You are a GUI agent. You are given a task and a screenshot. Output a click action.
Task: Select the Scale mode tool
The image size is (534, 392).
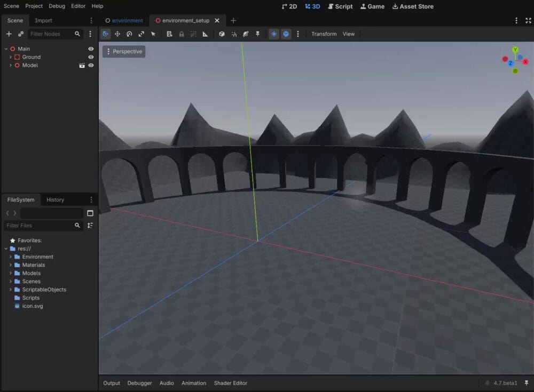[x=141, y=34]
